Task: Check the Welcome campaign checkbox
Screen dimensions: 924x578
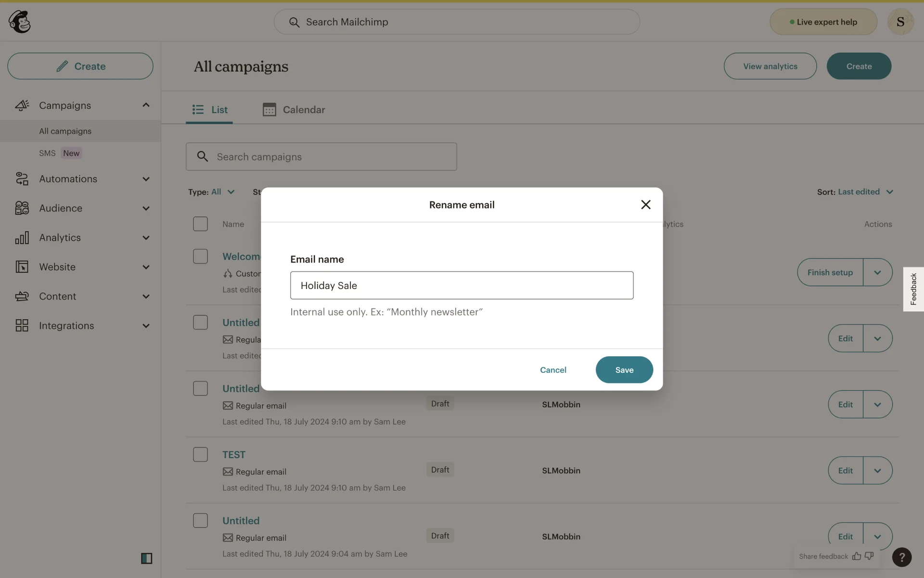Action: (x=200, y=256)
